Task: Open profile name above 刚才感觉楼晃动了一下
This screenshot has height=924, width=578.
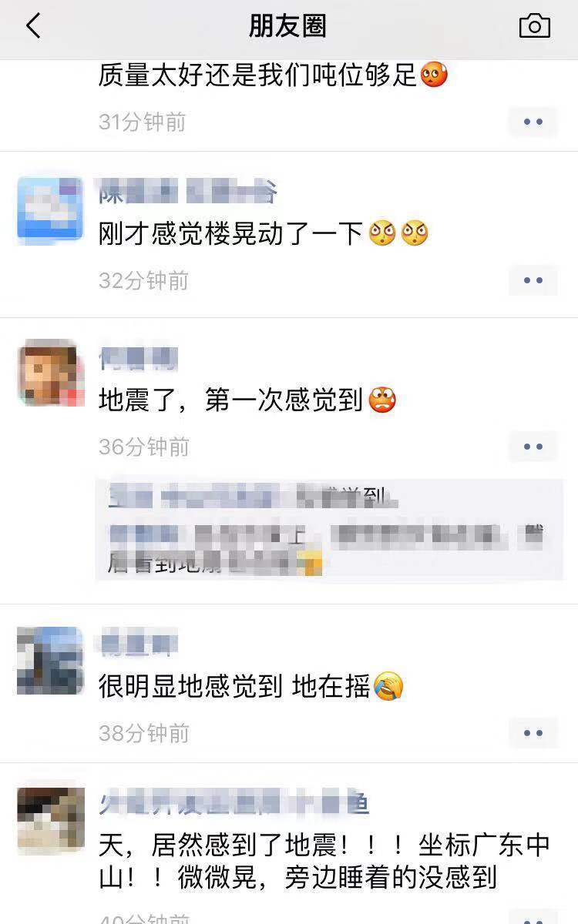Action: [187, 192]
